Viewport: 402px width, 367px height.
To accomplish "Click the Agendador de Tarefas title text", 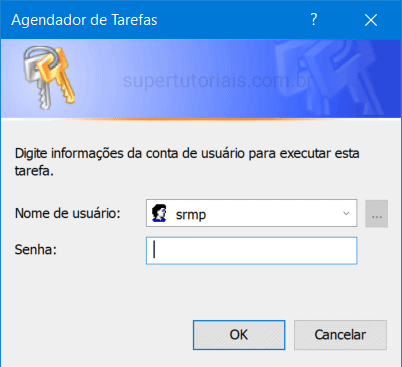I will tap(84, 20).
